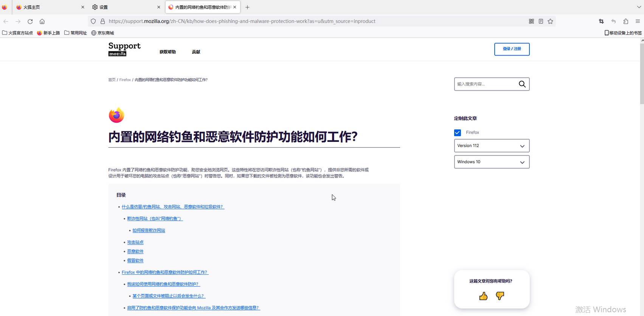
Task: Click the vertical page scrollbar thumb
Action: click(x=642, y=74)
